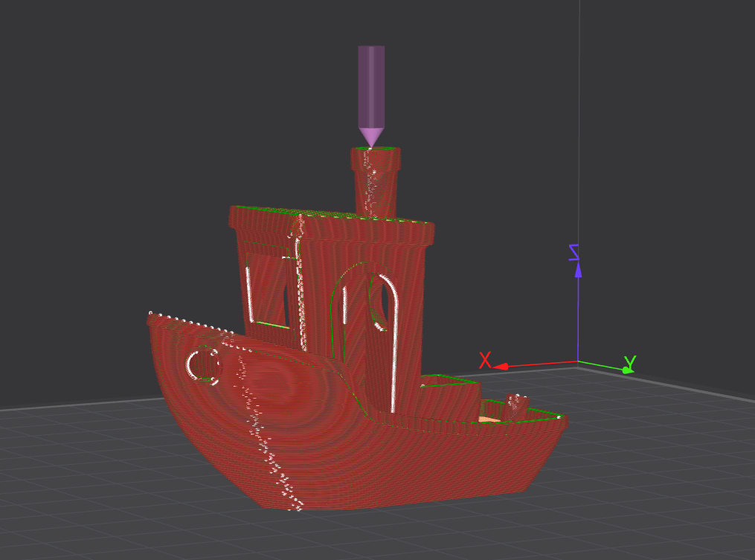This screenshot has height=560, width=755.
Task: Click the blue Z axis label
Action: (574, 252)
